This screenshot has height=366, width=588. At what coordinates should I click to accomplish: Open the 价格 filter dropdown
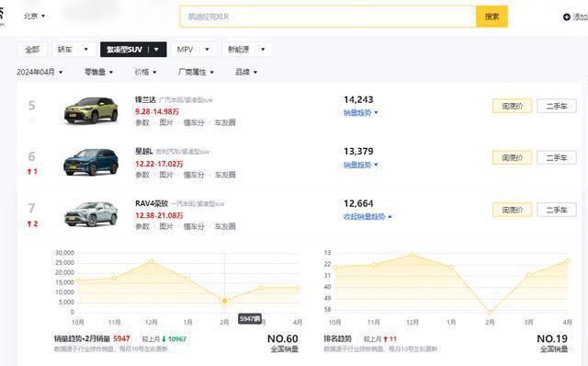click(145, 72)
